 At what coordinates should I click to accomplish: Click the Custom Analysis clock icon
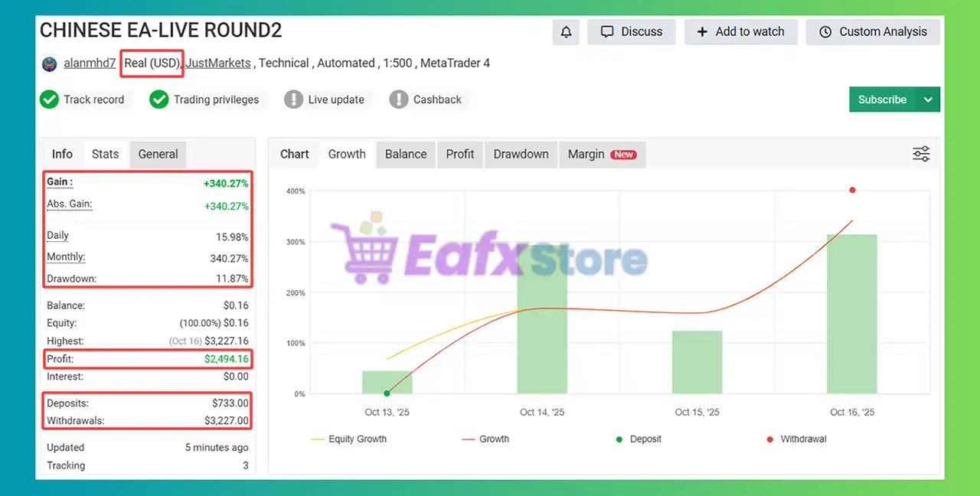click(825, 32)
